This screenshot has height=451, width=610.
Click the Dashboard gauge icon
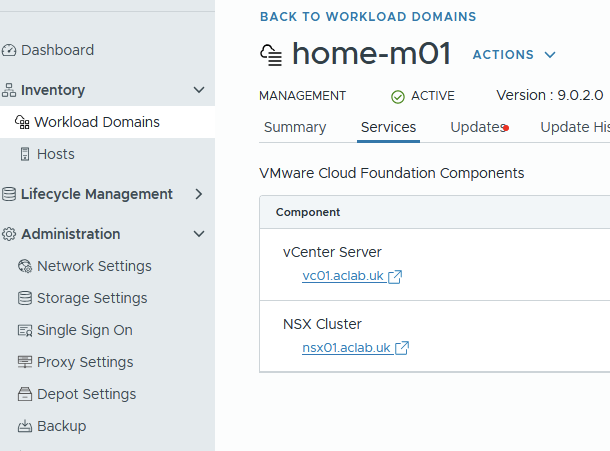[10, 50]
